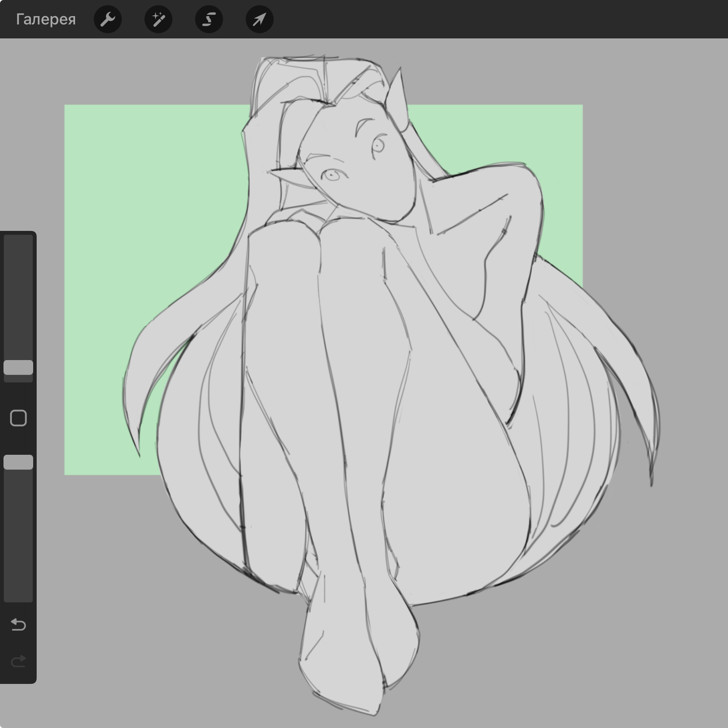This screenshot has height=728, width=728.
Task: Click the brush size slider handle
Action: [18, 367]
